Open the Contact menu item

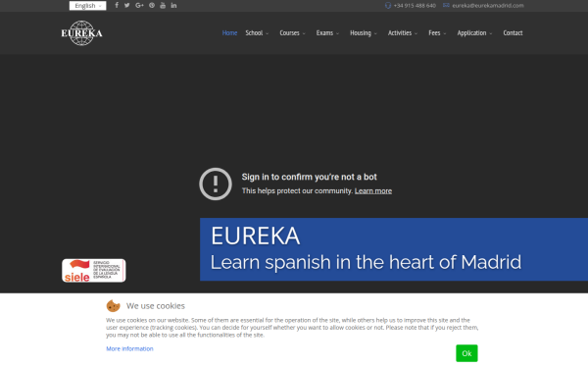513,33
